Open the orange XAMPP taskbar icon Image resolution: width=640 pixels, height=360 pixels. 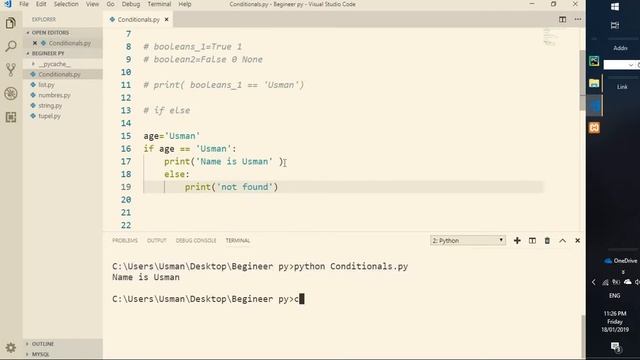tap(594, 128)
